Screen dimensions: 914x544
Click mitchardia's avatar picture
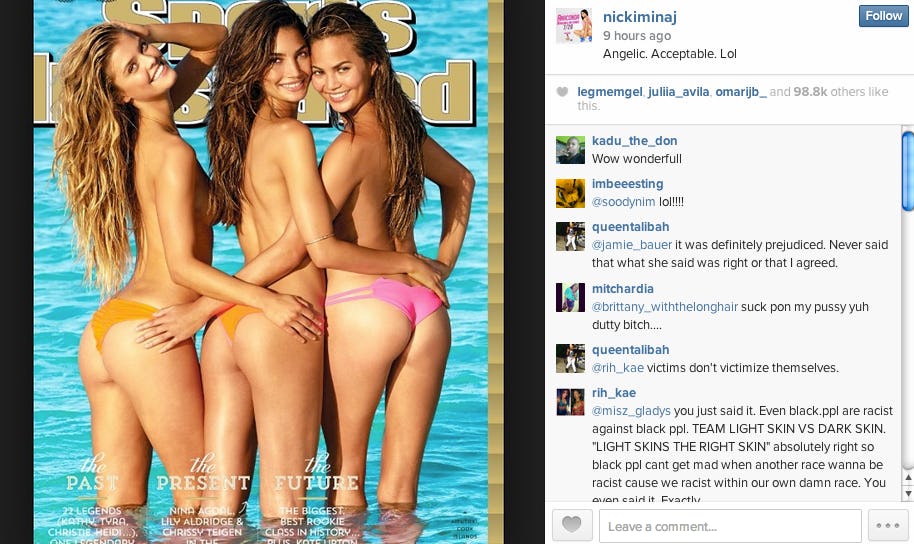point(570,298)
